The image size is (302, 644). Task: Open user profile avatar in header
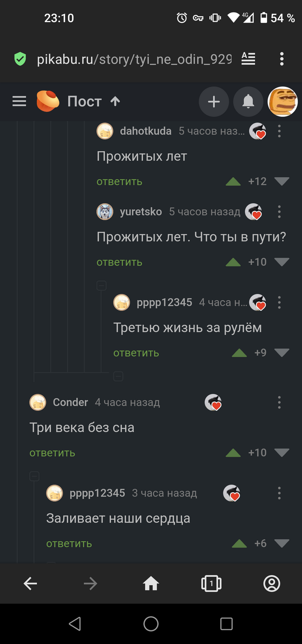283,102
